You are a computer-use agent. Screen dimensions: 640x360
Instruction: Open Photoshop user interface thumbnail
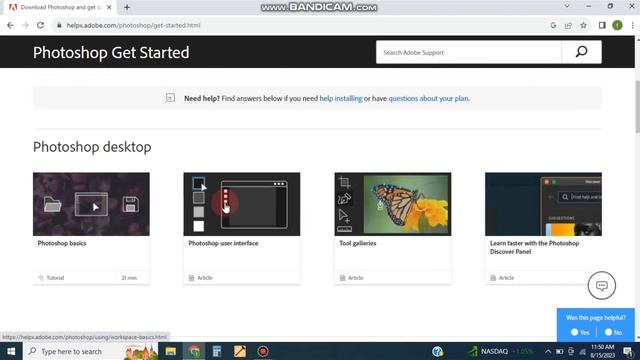[x=242, y=204]
